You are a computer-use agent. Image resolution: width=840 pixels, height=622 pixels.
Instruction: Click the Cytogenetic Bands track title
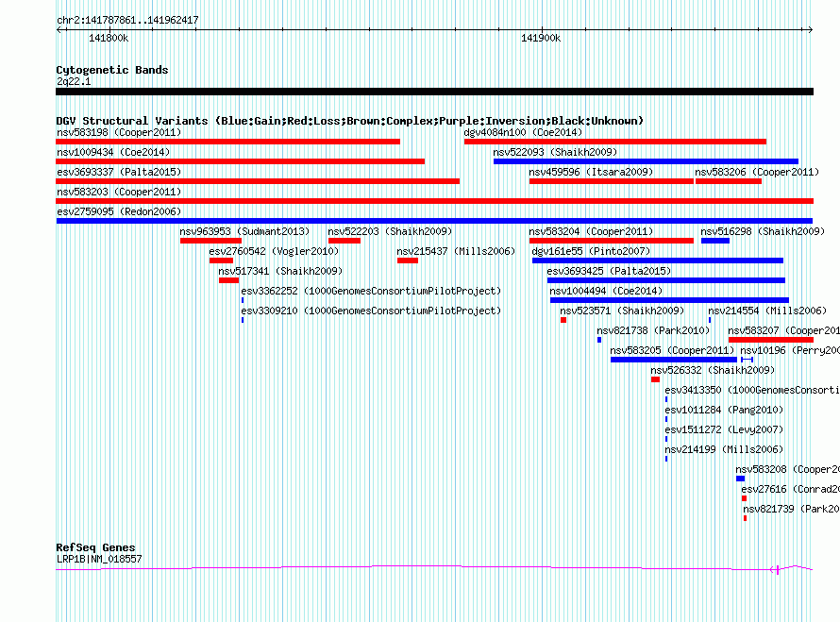112,70
